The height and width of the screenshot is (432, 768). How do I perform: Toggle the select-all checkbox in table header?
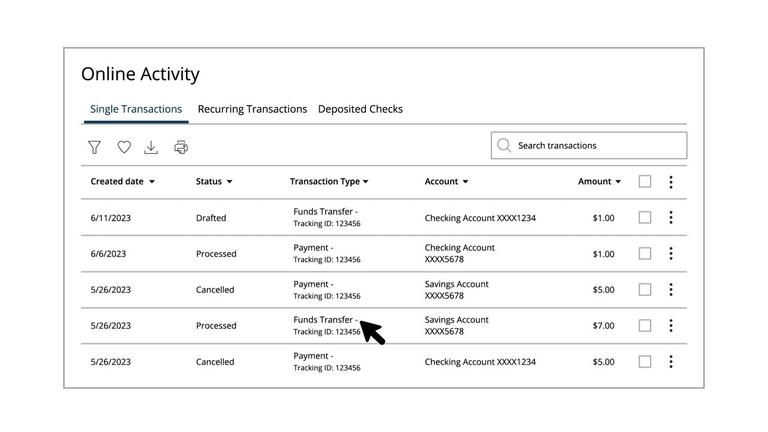point(645,182)
